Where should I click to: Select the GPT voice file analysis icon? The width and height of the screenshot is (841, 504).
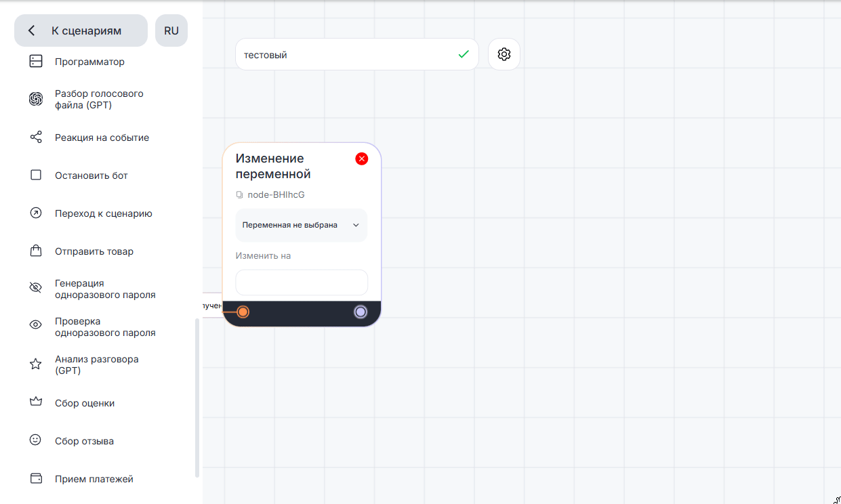point(36,99)
